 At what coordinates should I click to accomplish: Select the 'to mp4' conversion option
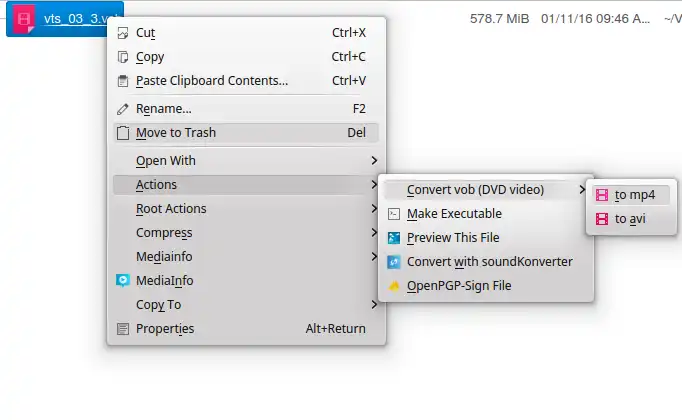click(x=634, y=195)
